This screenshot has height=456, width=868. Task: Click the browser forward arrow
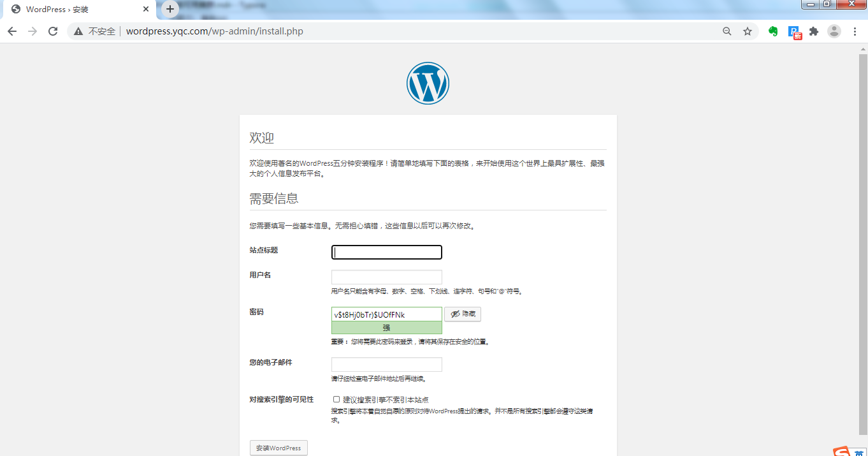click(33, 31)
